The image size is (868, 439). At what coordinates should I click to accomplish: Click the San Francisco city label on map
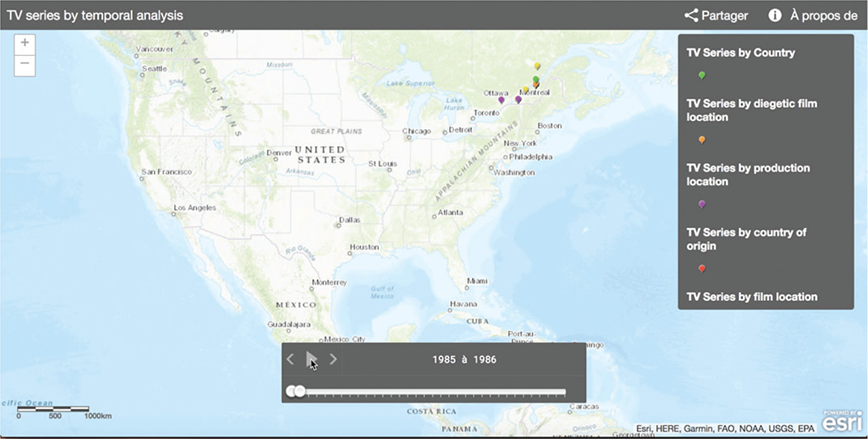pyautogui.click(x=166, y=171)
